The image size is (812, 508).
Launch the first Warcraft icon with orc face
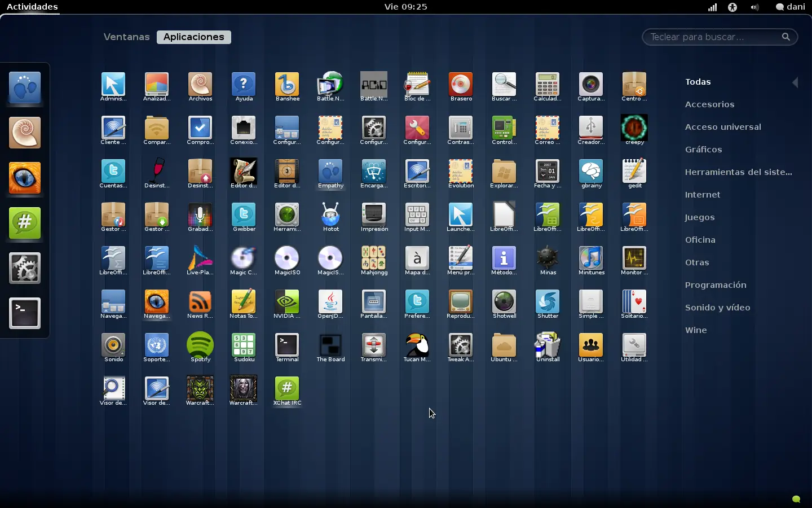(200, 391)
